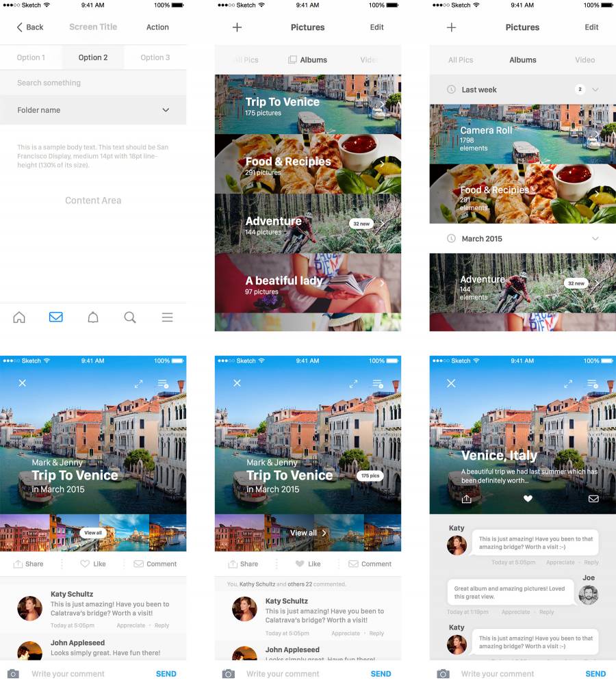Expand the Folder name dropdown

[x=166, y=110]
